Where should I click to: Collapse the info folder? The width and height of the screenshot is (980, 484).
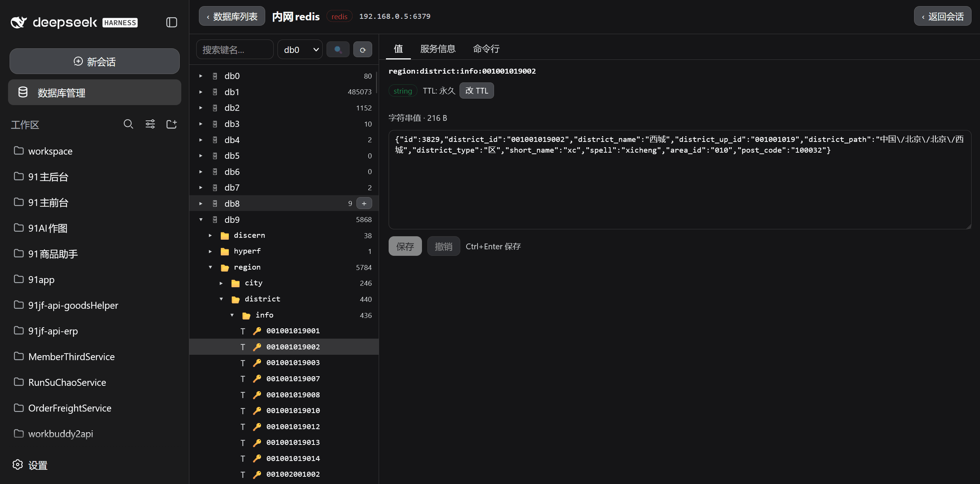tap(232, 315)
